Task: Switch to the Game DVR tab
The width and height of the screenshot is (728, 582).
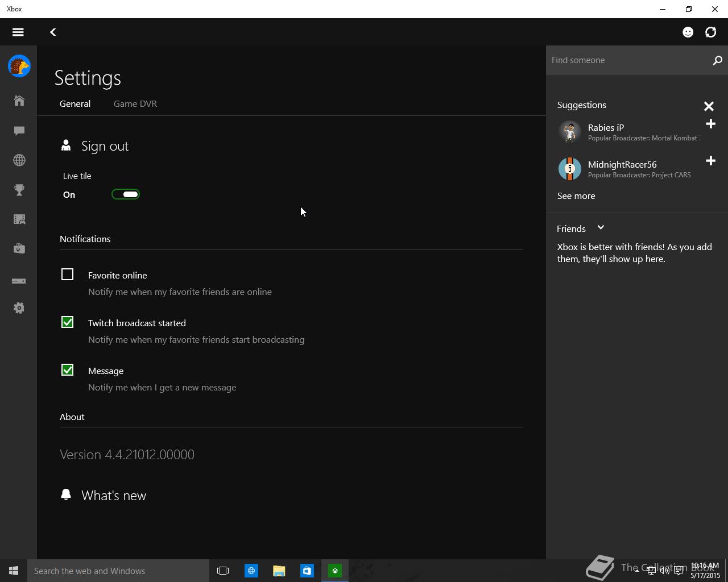Action: pos(135,104)
